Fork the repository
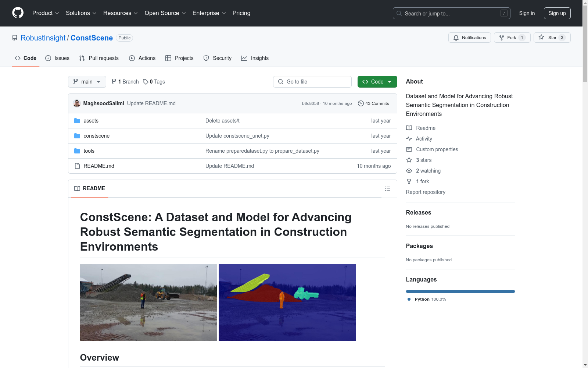The height and width of the screenshot is (368, 588). coord(512,38)
